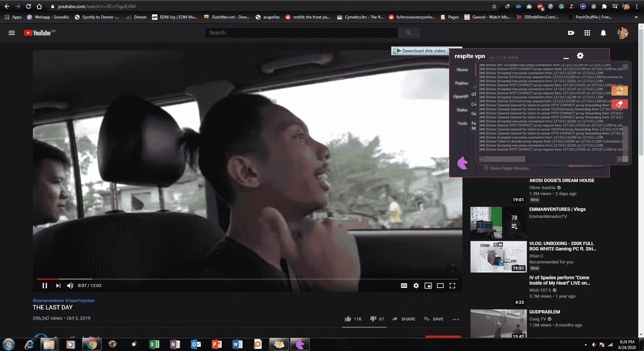This screenshot has height=351, width=644.
Task: Focus the YouTube search field
Action: click(302, 33)
